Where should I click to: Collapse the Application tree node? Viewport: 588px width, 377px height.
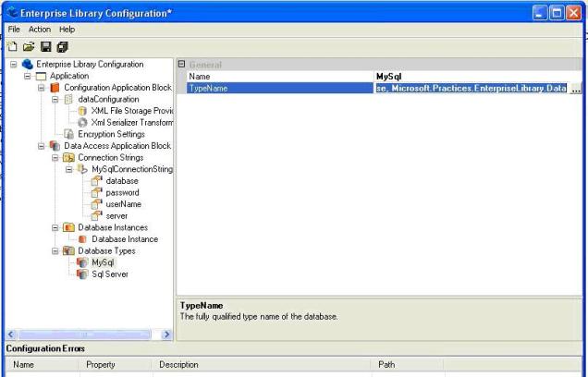[x=28, y=76]
